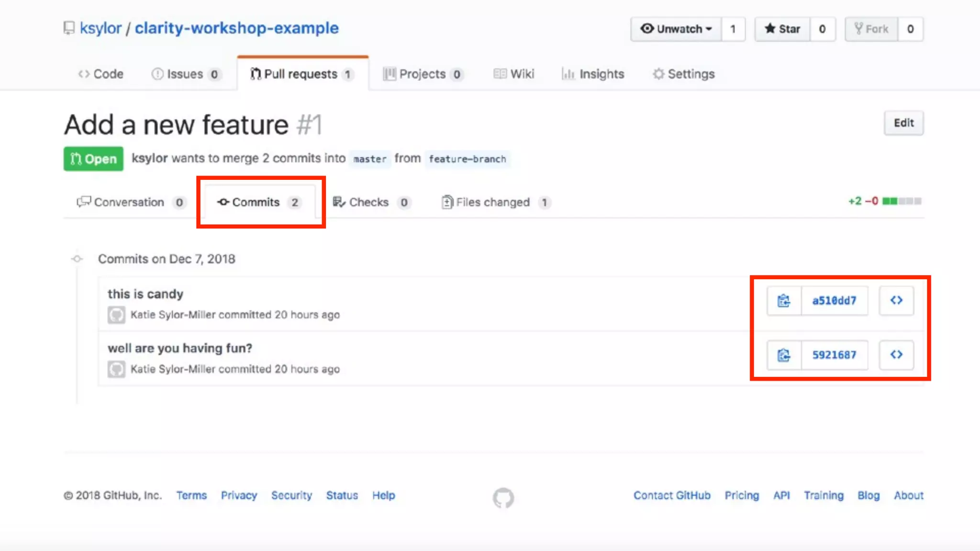The height and width of the screenshot is (551, 980).
Task: Navigate to the Issues tab
Action: click(x=185, y=74)
